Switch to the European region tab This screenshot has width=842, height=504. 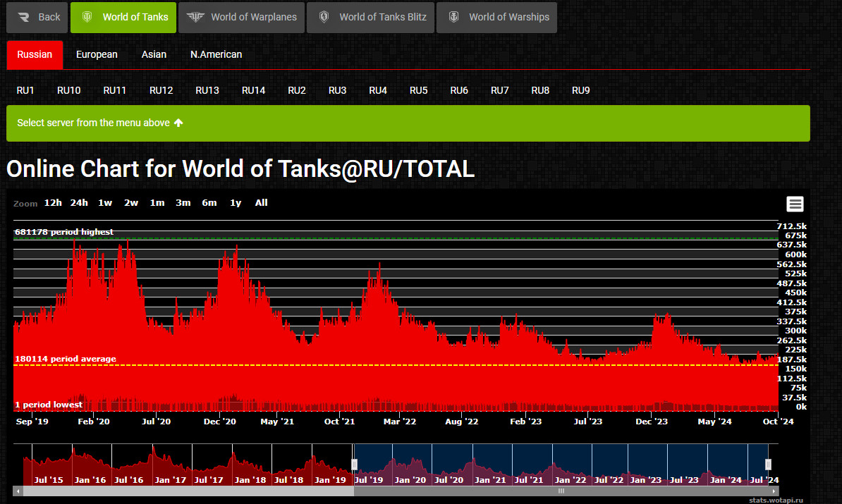click(x=97, y=54)
